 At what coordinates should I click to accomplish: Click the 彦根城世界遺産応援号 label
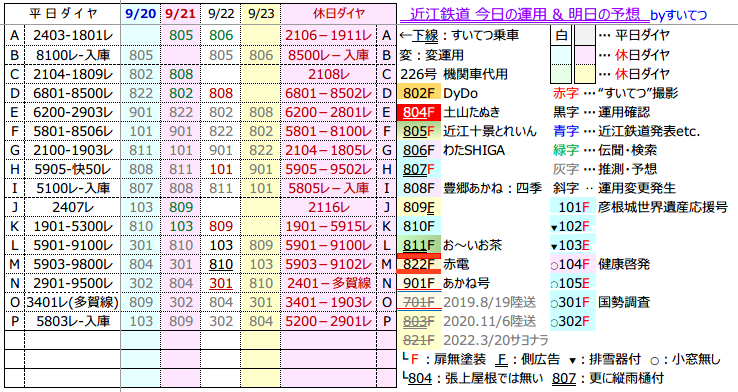(663, 207)
